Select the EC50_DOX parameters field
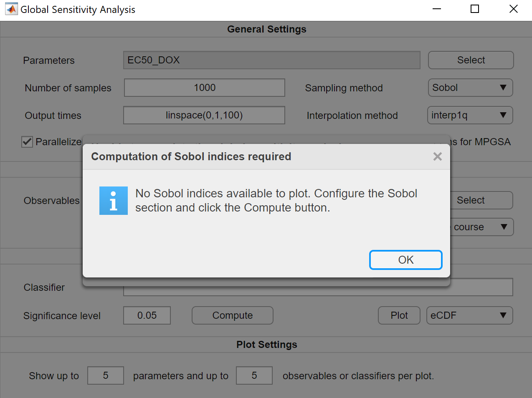532x398 pixels. pyautogui.click(x=271, y=60)
